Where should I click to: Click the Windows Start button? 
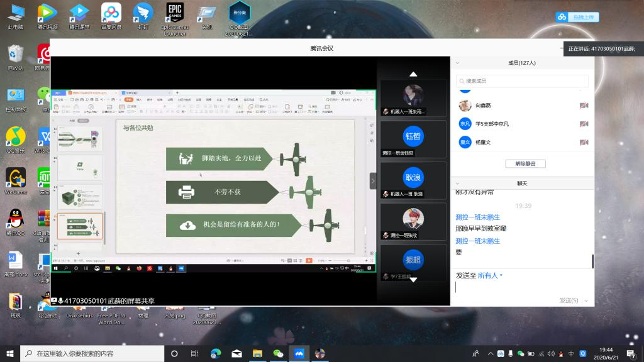(9, 353)
